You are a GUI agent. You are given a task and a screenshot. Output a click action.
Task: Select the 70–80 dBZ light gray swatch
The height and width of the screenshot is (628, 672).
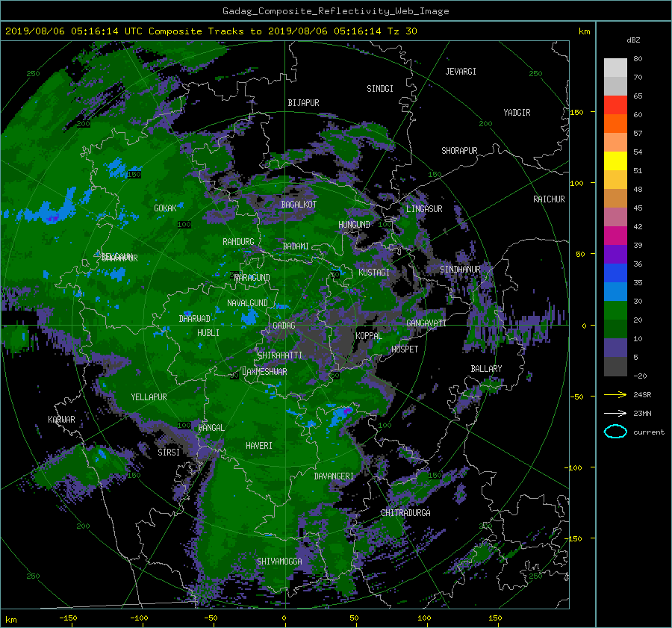(615, 67)
